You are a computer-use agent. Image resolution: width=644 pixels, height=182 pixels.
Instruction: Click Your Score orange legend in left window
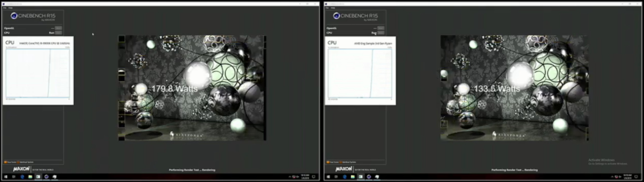point(10,162)
